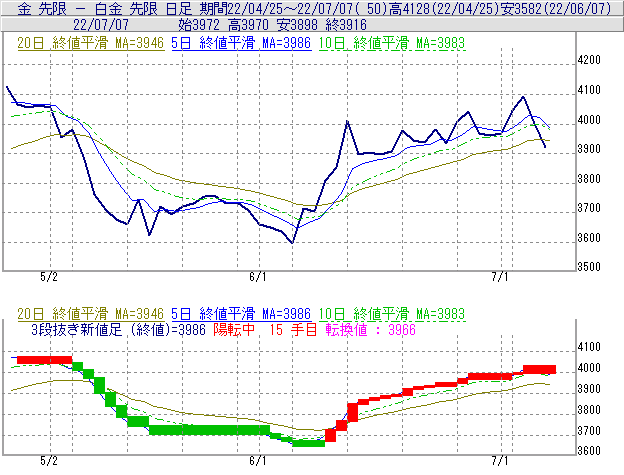Click the price line's peak just after 7/1

(523, 97)
